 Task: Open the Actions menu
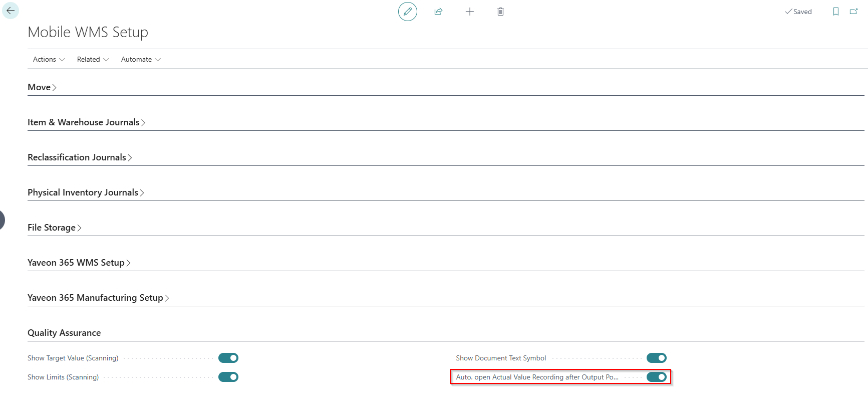click(x=49, y=59)
